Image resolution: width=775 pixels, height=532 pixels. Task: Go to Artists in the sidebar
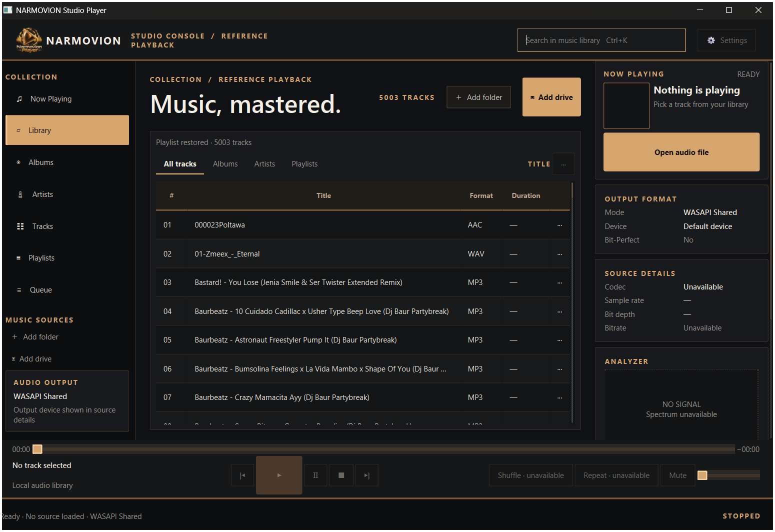pos(67,194)
